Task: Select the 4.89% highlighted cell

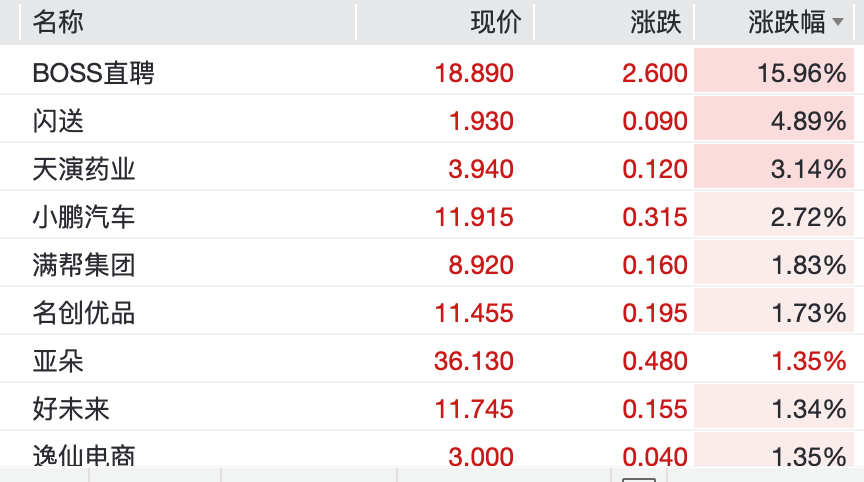Action: (774, 121)
